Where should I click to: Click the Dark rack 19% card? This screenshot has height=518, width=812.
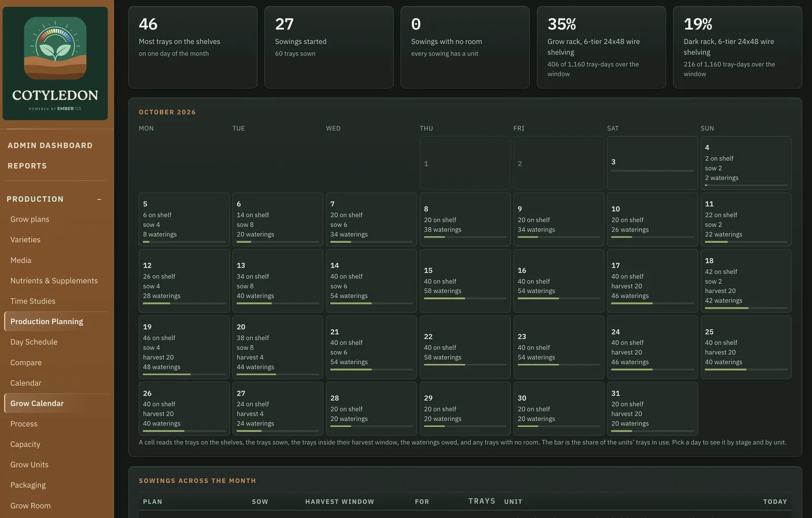coord(737,47)
